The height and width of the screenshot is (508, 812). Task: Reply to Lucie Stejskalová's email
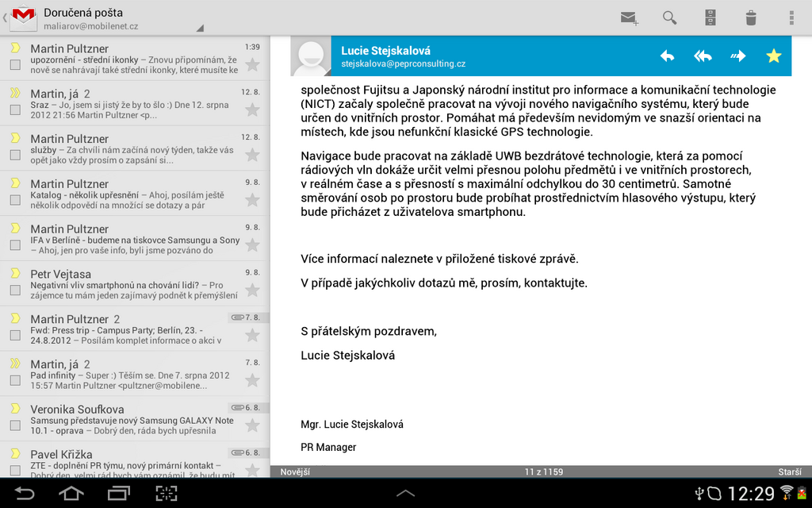[x=667, y=56]
